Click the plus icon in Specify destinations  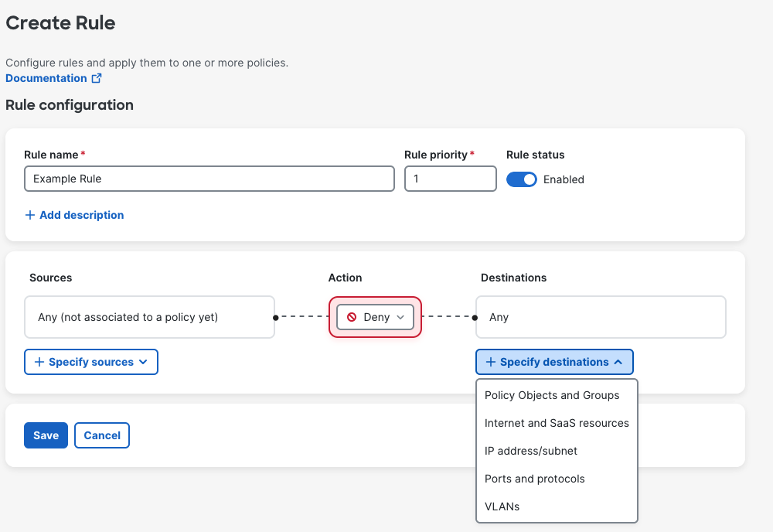point(490,362)
